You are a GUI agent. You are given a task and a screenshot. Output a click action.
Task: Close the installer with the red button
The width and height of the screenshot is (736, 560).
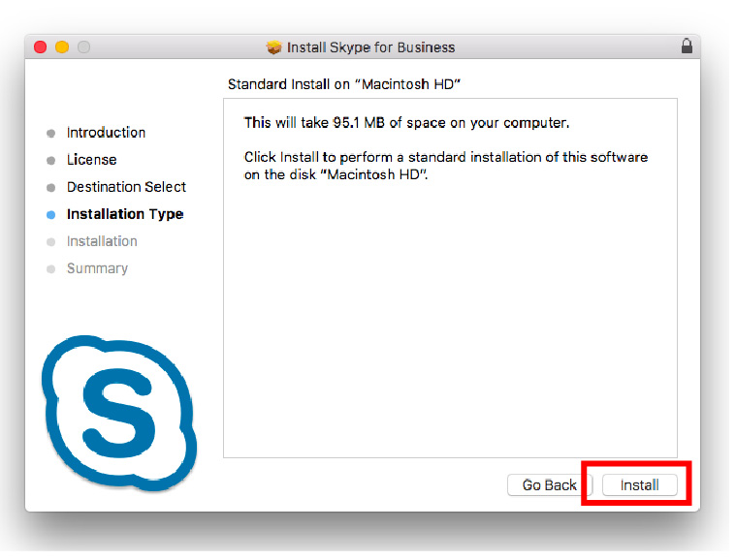[x=41, y=47]
